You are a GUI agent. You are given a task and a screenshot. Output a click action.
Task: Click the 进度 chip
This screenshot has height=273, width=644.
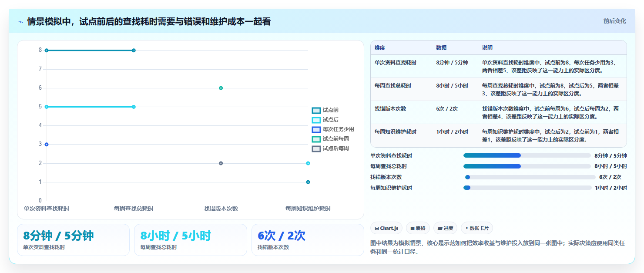click(446, 228)
